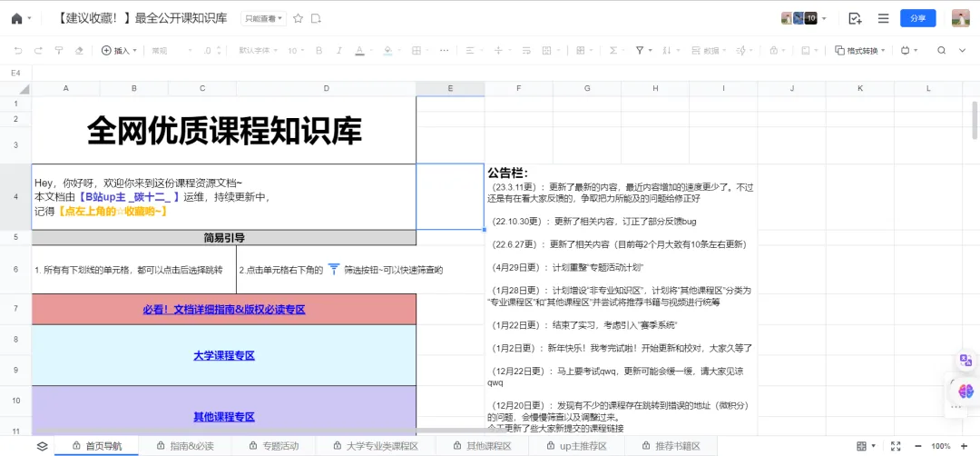This screenshot has width=980, height=456.
Task: Open the 格式转换 format conversion menu
Action: pos(860,51)
